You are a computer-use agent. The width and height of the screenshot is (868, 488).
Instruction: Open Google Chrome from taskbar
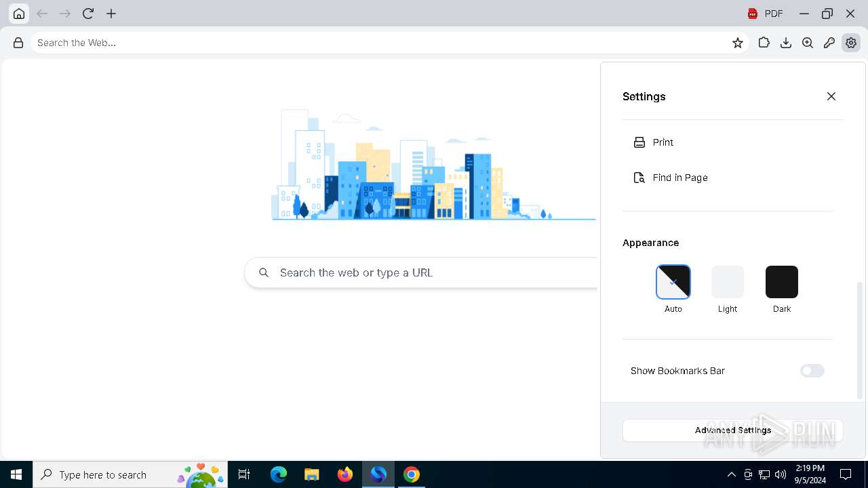click(412, 474)
